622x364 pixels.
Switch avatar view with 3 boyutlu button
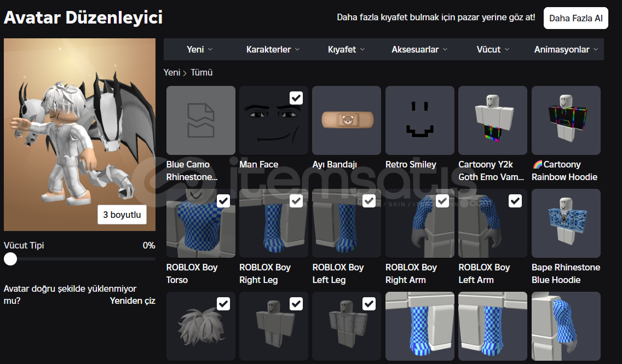[x=122, y=215]
